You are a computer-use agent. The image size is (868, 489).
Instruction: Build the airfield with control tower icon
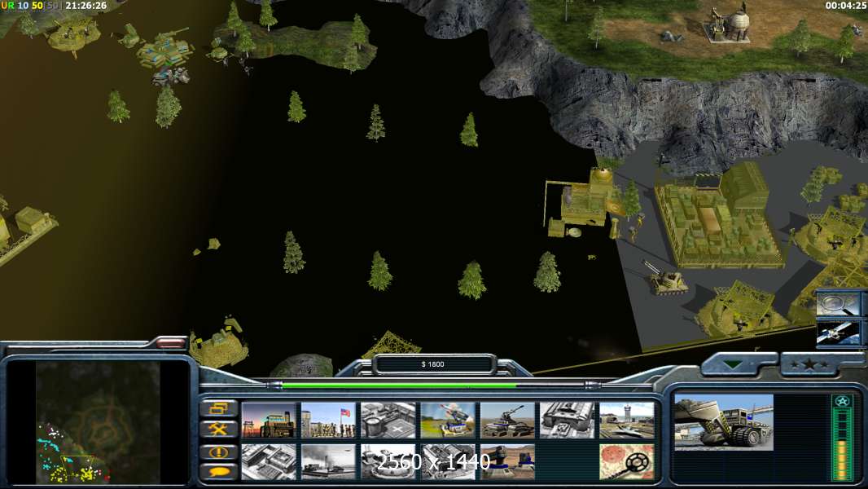(627, 420)
